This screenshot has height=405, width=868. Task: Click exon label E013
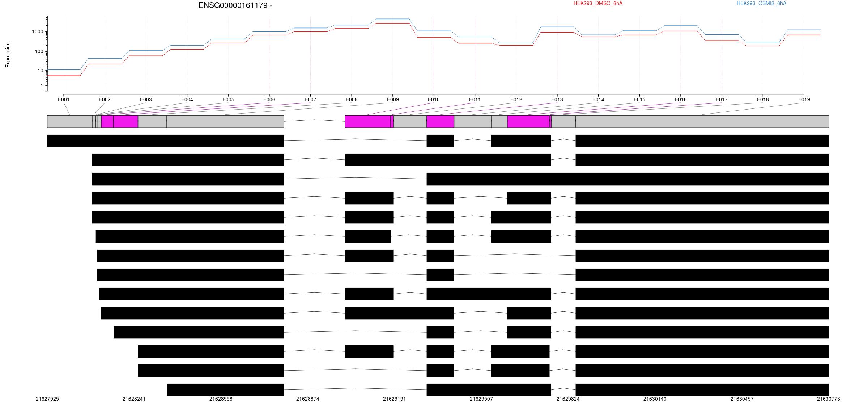[x=557, y=99]
